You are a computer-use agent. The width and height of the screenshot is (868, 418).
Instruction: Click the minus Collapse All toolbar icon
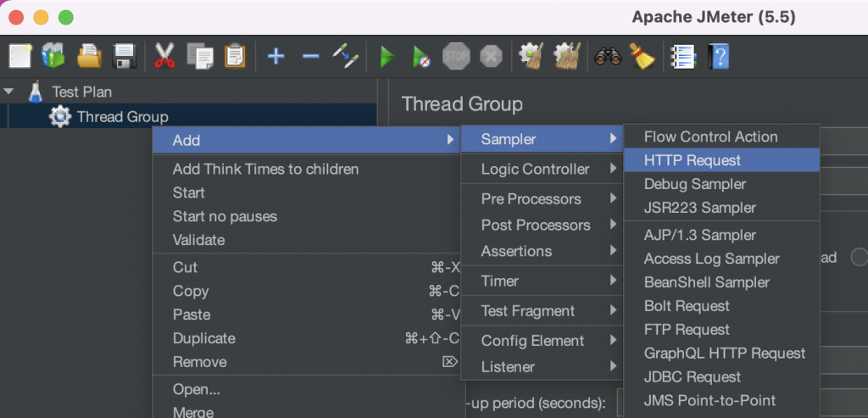click(x=310, y=57)
